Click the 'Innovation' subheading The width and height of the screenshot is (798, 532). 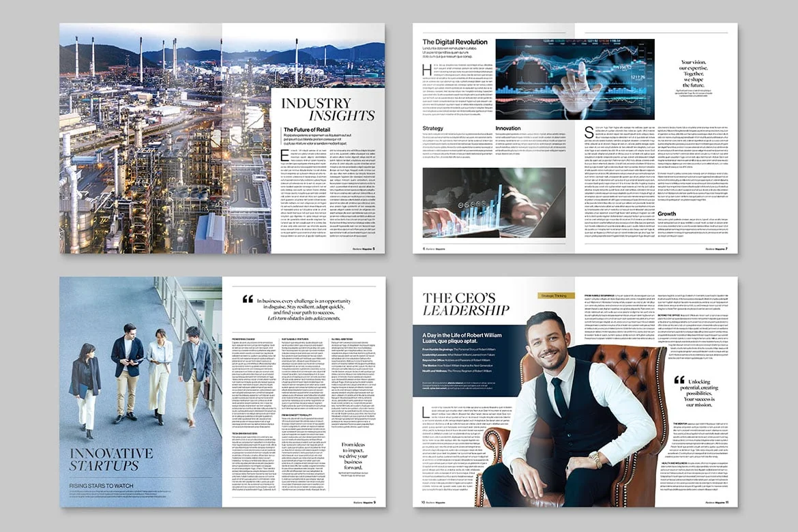pyautogui.click(x=508, y=128)
